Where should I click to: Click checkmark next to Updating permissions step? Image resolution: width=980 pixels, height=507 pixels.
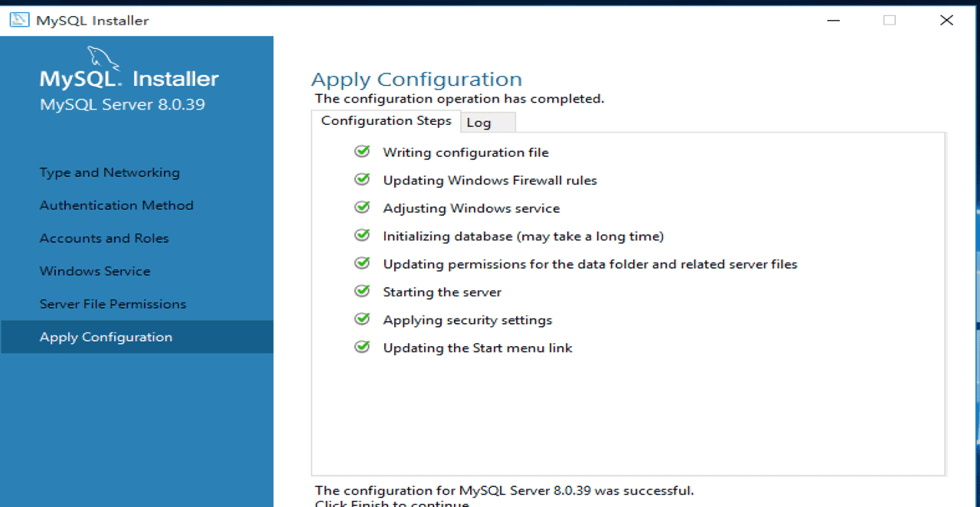[362, 263]
